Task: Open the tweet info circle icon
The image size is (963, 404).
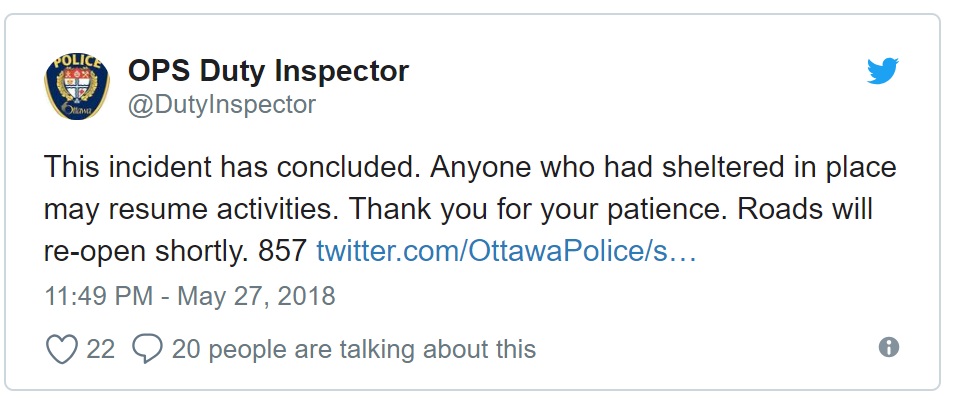Action: tap(889, 348)
